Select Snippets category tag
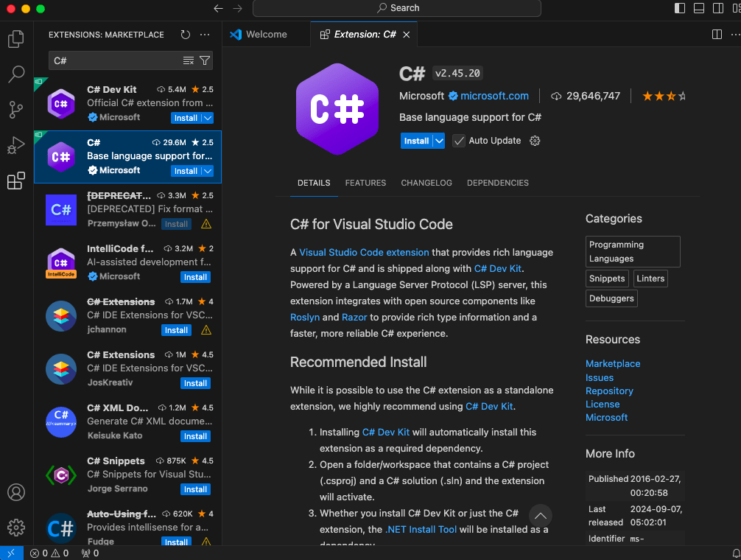This screenshot has height=560, width=741. point(607,279)
